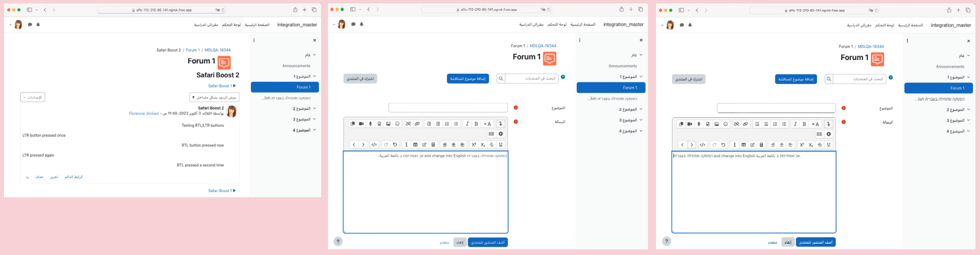Screen dimensions: 980x255
Task: Insert a link via the middle window editor toolbar
Action: click(x=417, y=123)
